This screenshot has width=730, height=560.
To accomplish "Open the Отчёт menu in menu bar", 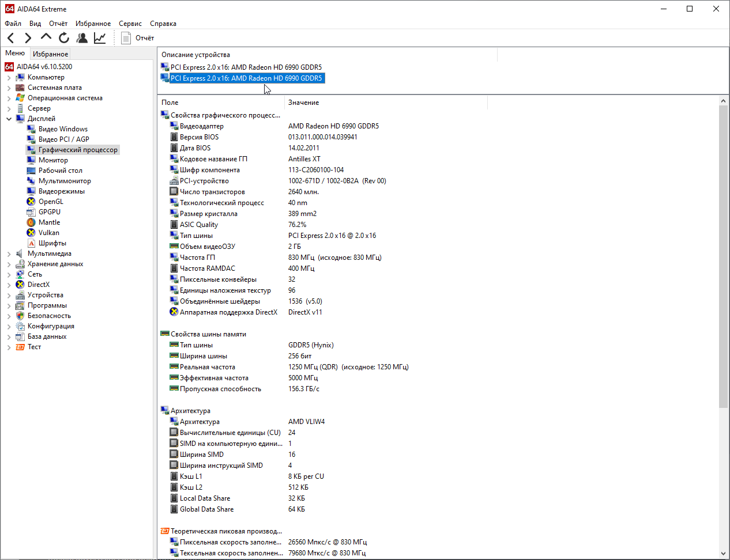I will pyautogui.click(x=58, y=24).
